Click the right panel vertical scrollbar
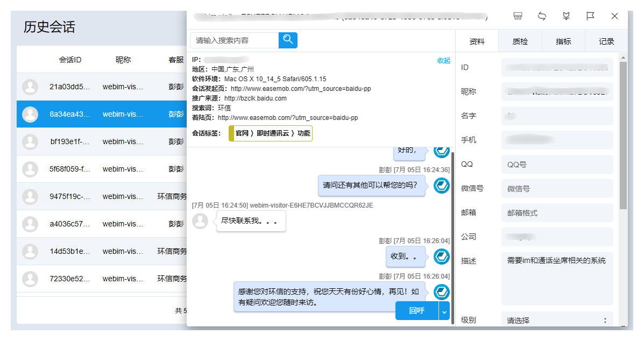 tap(623, 134)
